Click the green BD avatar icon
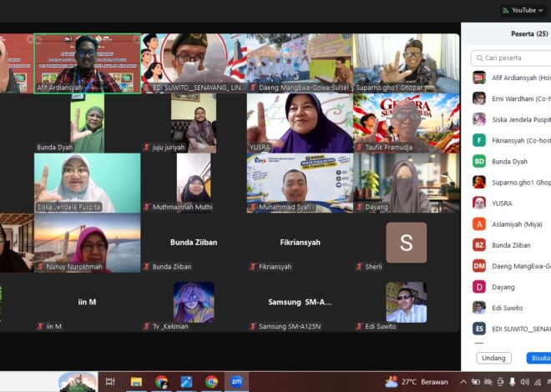Viewport: 551px width, 392px height. (x=479, y=162)
